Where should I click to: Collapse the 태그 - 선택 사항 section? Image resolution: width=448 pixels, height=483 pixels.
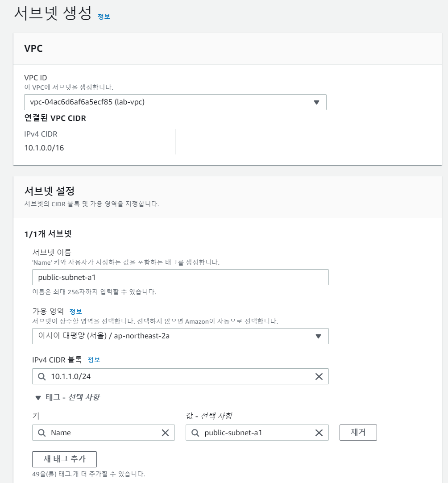(37, 397)
